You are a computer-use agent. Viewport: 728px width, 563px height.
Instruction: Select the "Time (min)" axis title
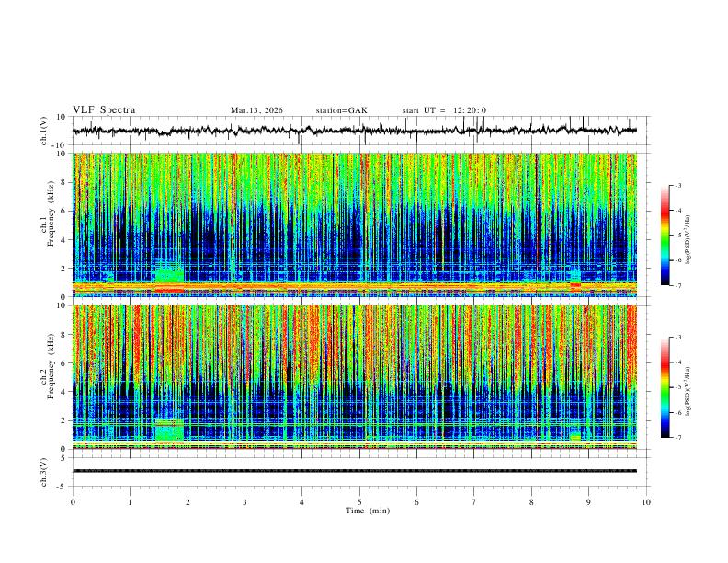[368, 511]
